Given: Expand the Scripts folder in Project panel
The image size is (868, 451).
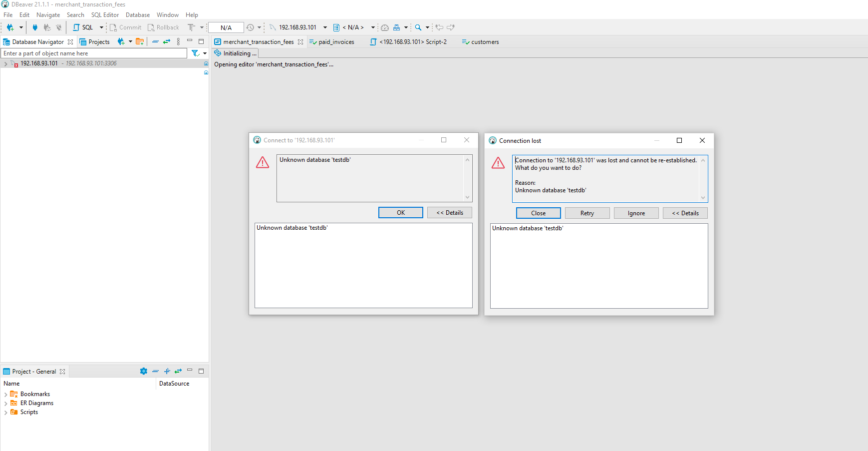Looking at the screenshot, I should coord(5,412).
